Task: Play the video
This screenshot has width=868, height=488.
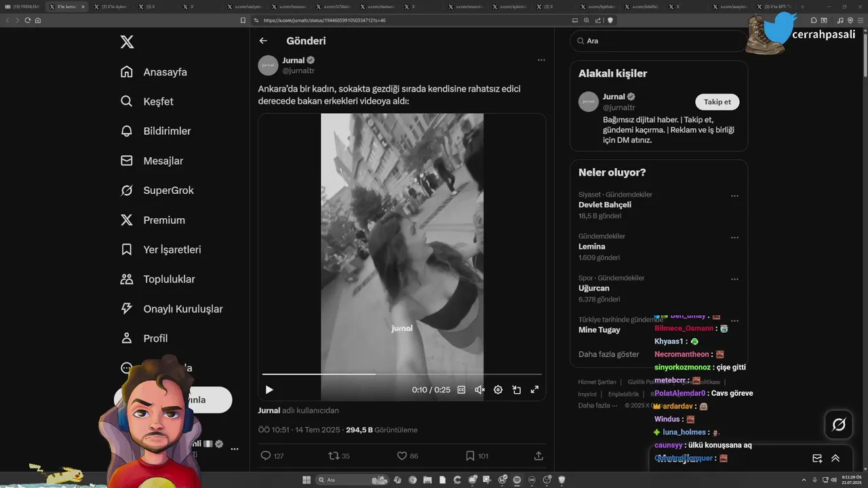Action: 269,390
